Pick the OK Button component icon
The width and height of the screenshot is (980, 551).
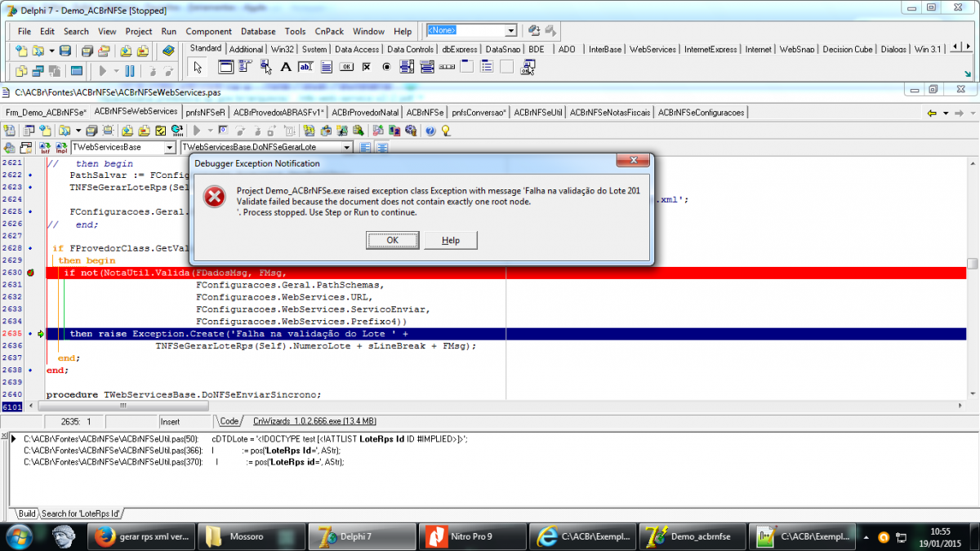click(x=346, y=67)
